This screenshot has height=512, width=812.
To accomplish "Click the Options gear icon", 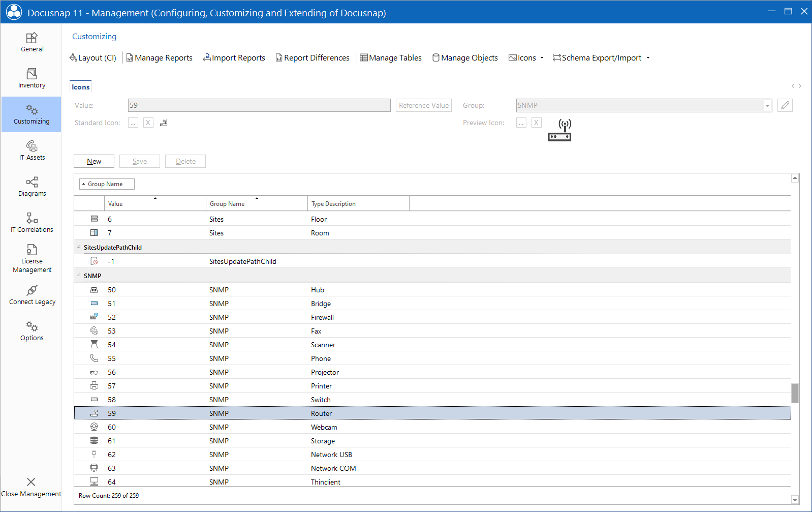I will pyautogui.click(x=32, y=326).
